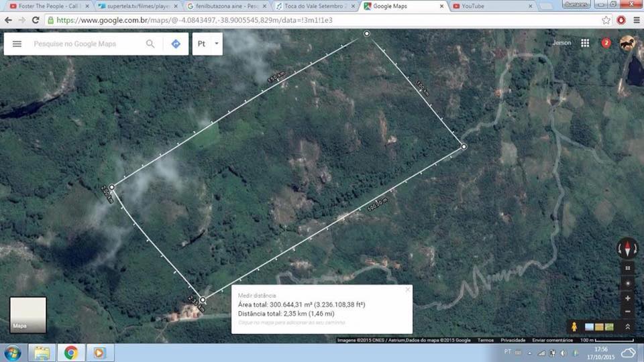Zoom in with the plus button
644x362 pixels.
[x=627, y=298]
